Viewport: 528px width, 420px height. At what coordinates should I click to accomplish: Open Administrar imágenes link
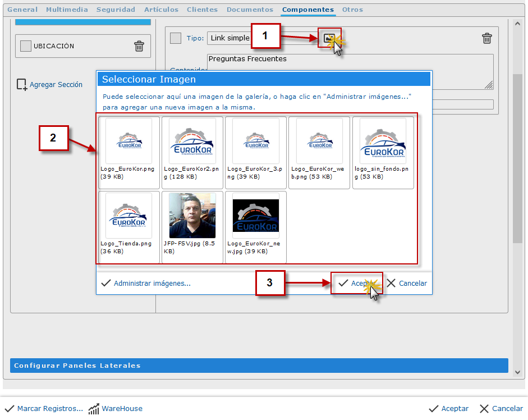click(x=151, y=284)
